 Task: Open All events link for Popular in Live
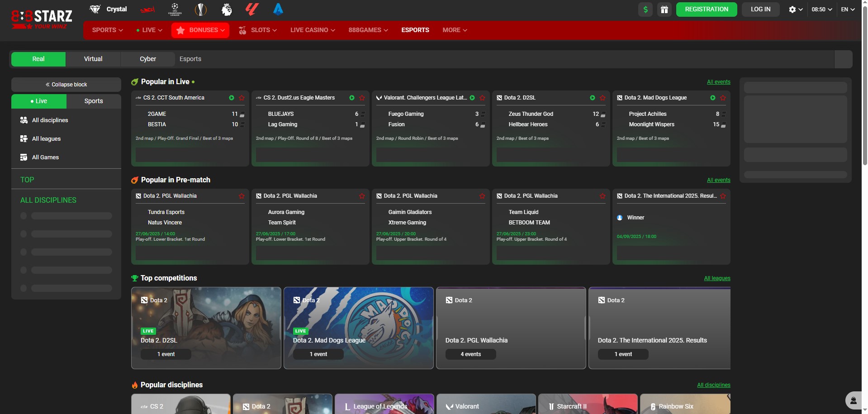point(718,82)
